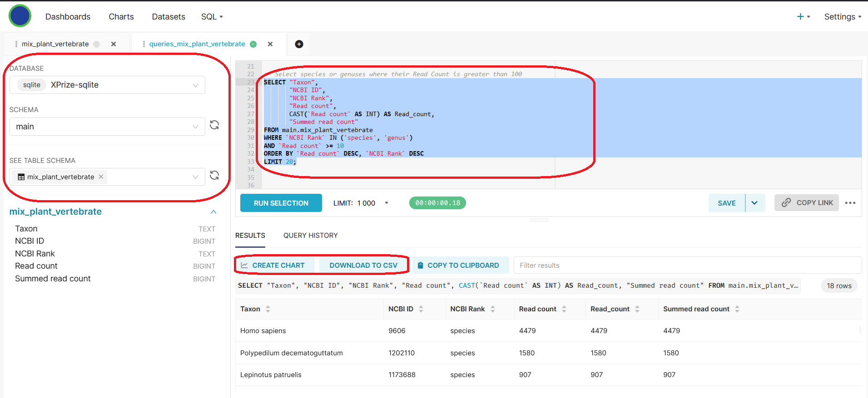Sort results by NCBI Rank column
The height and width of the screenshot is (398, 868).
(x=493, y=309)
